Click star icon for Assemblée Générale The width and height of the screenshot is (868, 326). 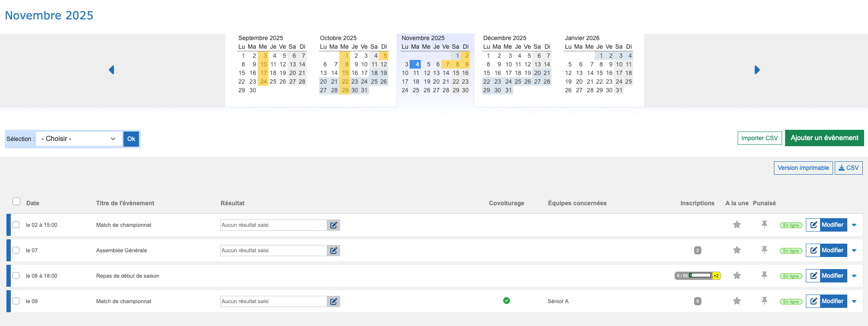[737, 250]
